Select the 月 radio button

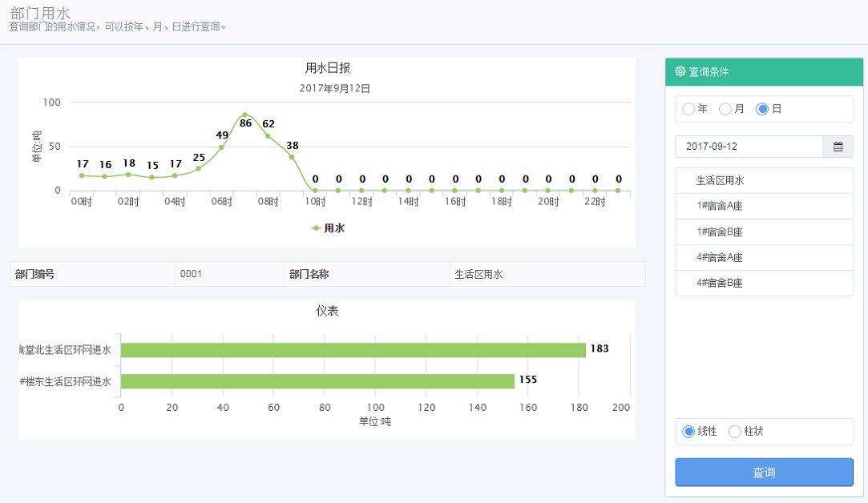click(x=725, y=109)
